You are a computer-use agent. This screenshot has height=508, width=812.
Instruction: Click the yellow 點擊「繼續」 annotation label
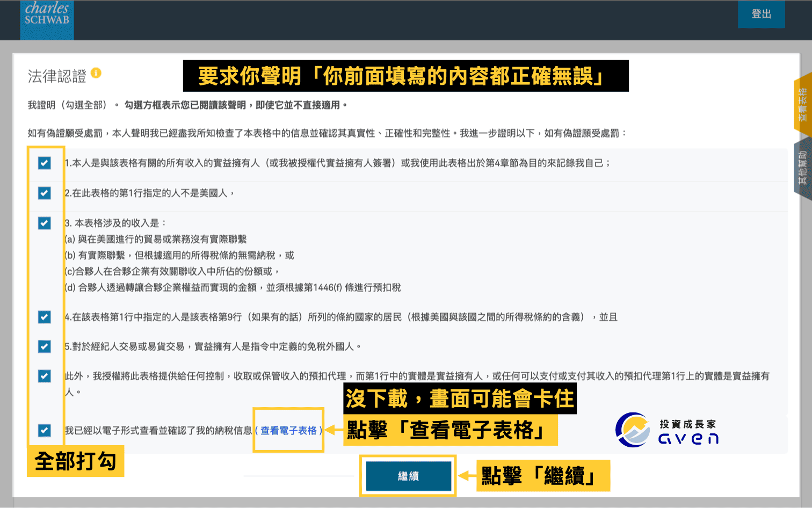pyautogui.click(x=542, y=476)
